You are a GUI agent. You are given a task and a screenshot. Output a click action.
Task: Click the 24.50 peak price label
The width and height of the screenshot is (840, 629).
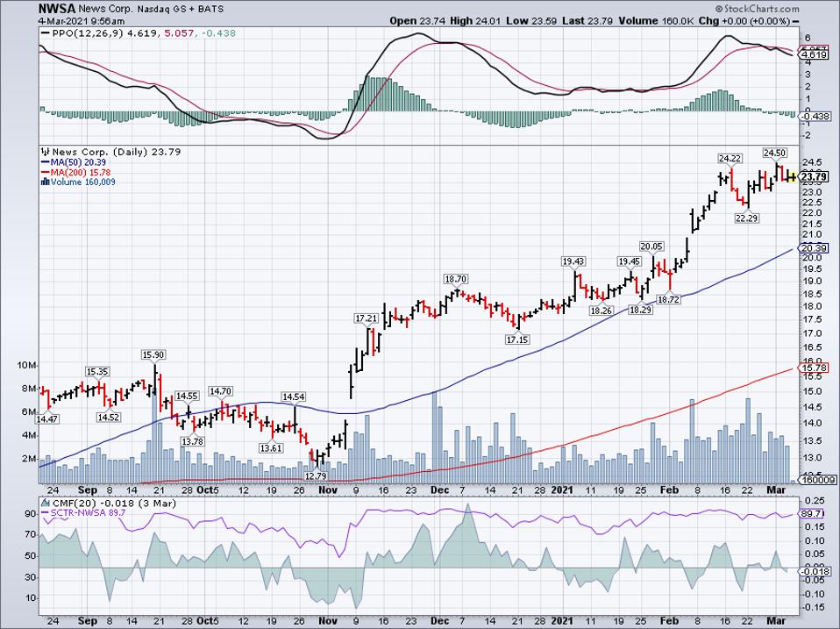[774, 154]
